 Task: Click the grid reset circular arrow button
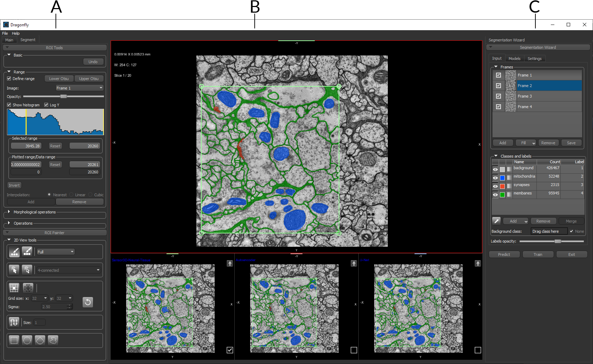click(x=88, y=302)
